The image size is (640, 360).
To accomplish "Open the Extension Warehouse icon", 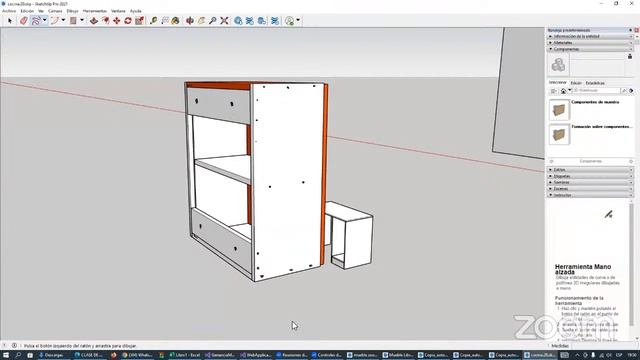I will click(262, 20).
